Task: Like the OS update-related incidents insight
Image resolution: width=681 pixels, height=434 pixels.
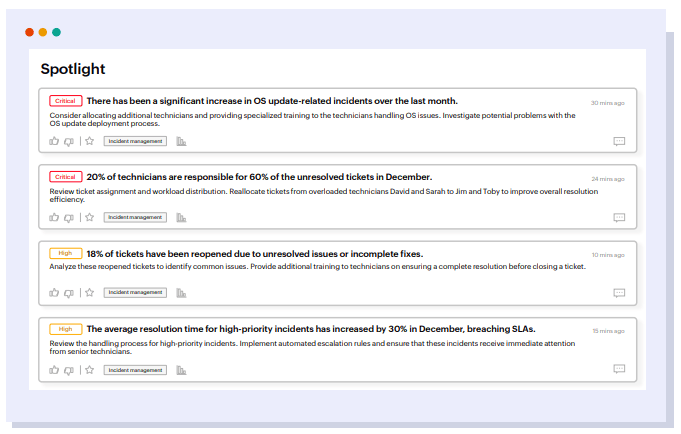Action: coord(54,141)
